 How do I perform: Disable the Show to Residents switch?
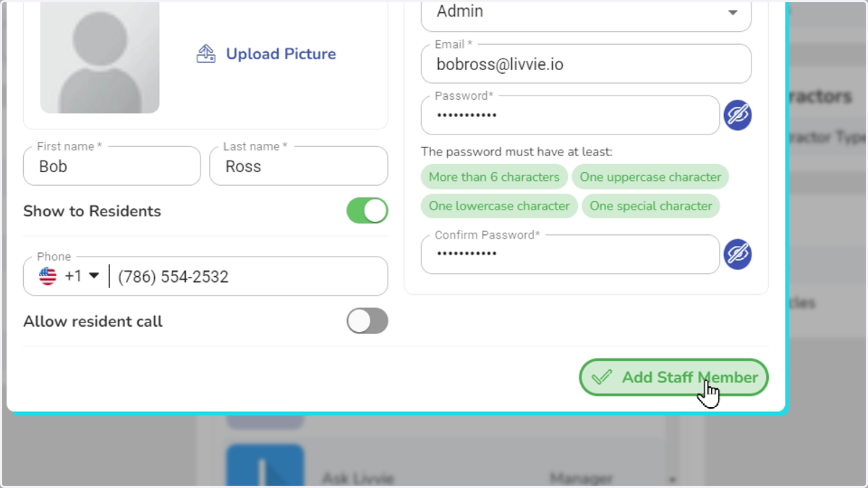367,211
